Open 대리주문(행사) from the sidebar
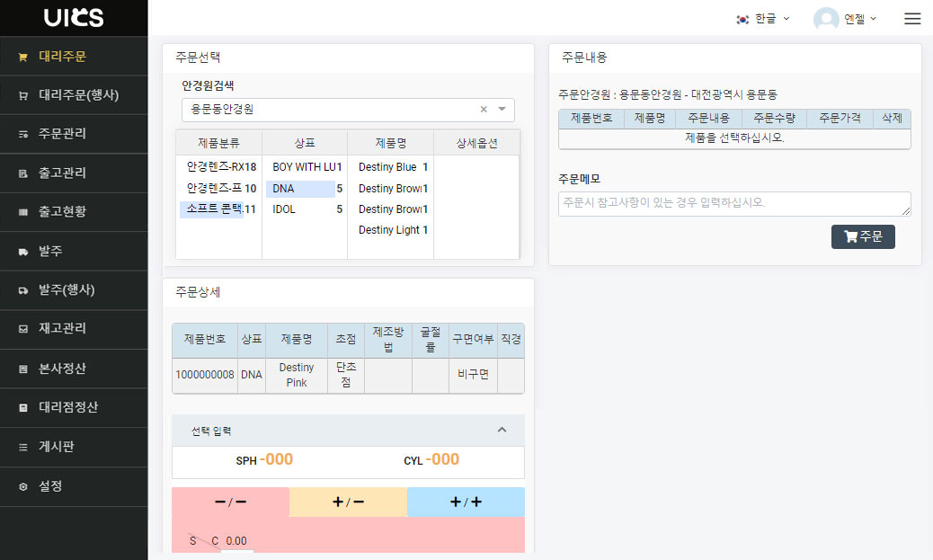The height and width of the screenshot is (560, 933). [x=74, y=94]
